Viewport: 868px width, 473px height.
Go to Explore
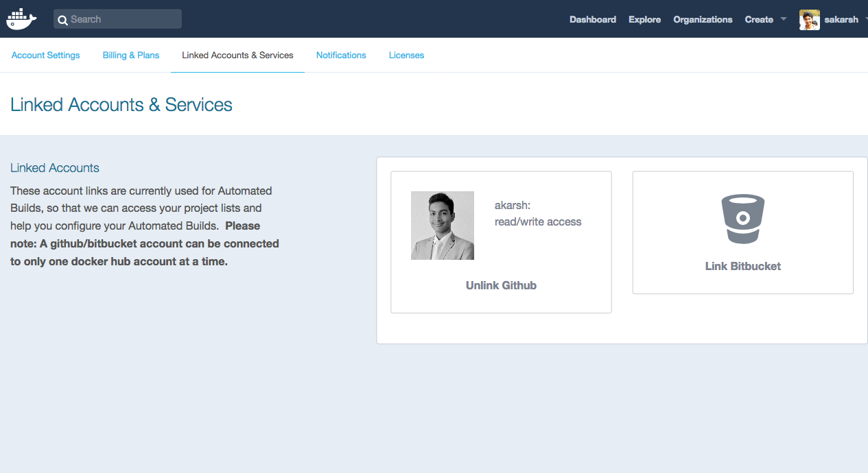[x=645, y=20]
